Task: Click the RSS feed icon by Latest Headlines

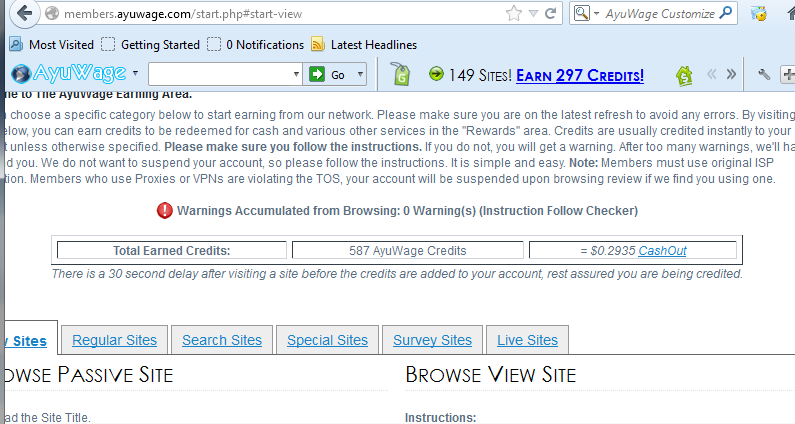Action: (318, 45)
